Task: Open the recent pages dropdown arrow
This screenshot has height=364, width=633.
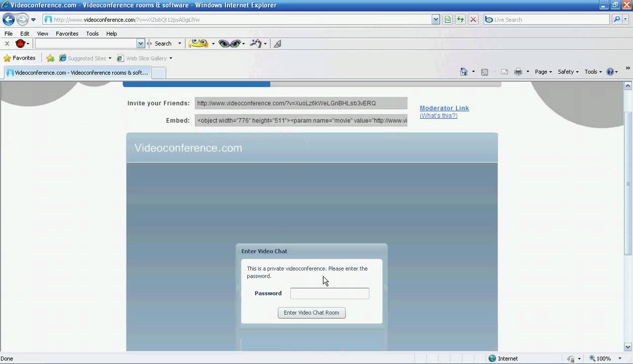Action: coord(33,20)
